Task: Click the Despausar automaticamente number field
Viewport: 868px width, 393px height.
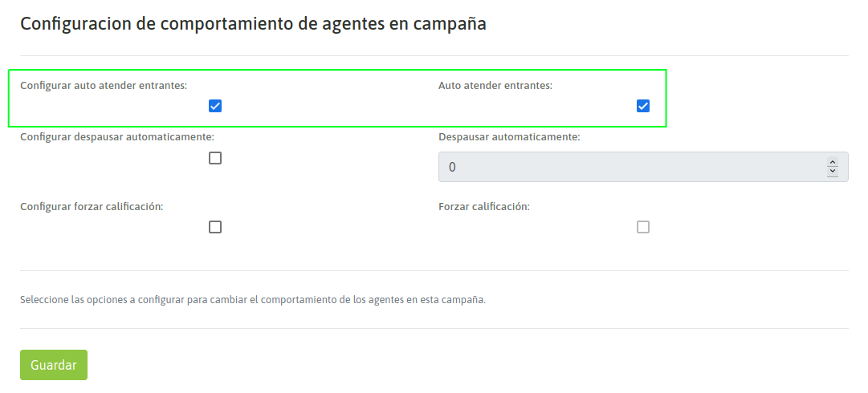Action: (626, 167)
